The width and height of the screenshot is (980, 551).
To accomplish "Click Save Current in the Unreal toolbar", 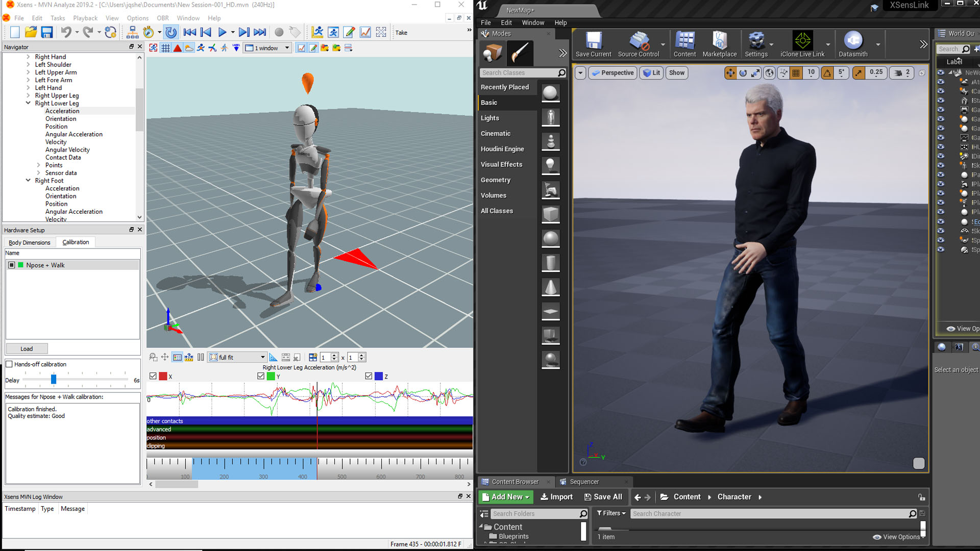I will pos(593,44).
